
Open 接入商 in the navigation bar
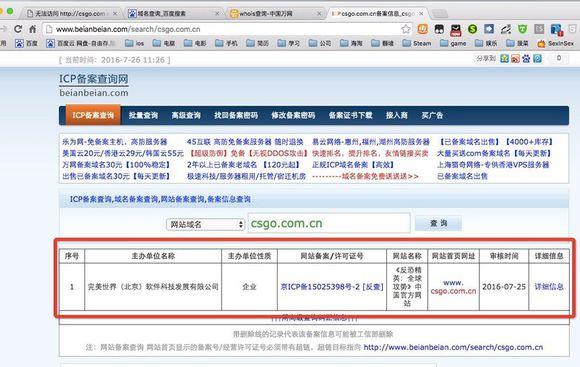397,115
